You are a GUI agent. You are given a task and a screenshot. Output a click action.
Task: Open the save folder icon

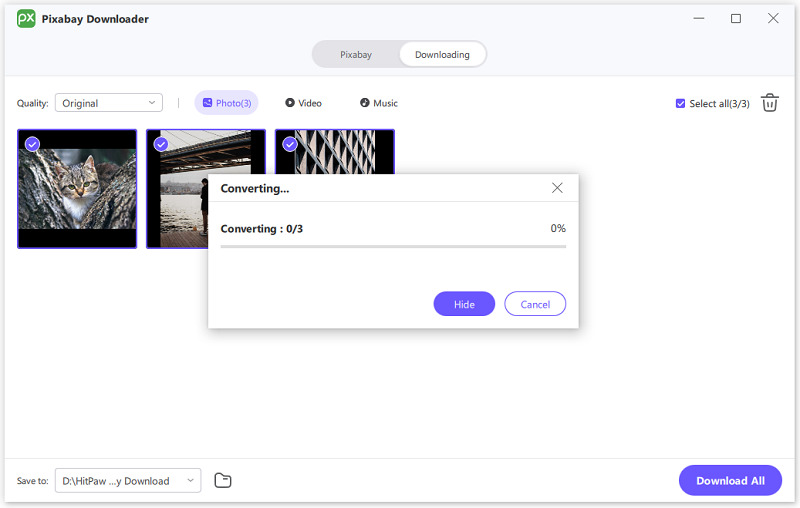click(x=223, y=480)
